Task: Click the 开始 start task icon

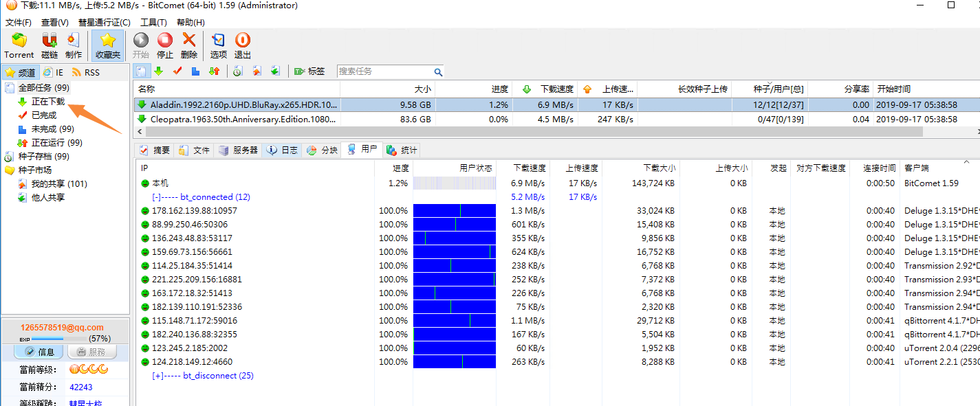Action: pos(141,45)
